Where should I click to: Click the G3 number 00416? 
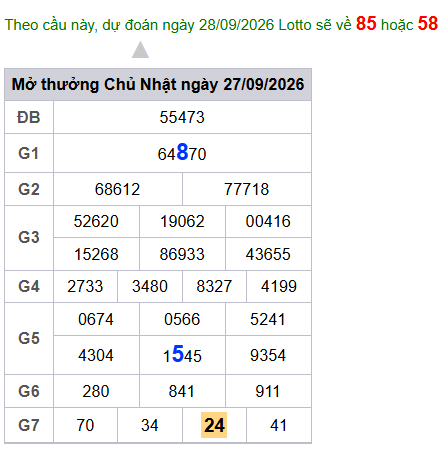click(268, 221)
